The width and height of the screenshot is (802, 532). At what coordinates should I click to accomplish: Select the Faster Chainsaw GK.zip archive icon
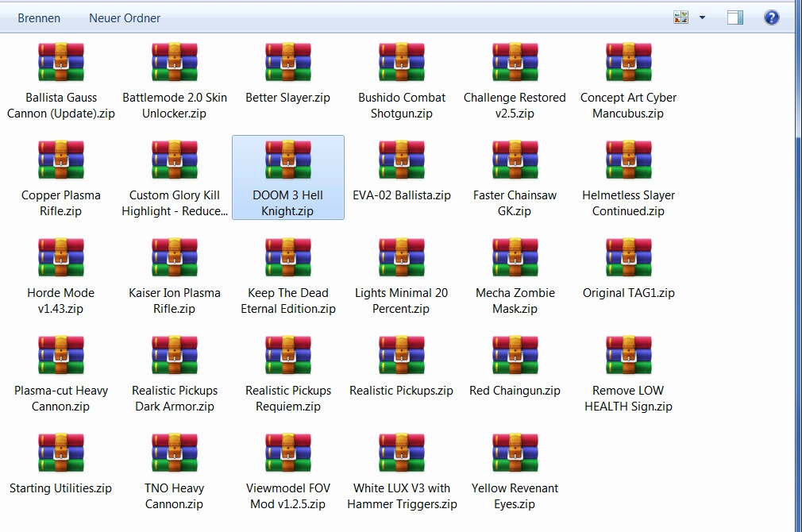[x=515, y=160]
